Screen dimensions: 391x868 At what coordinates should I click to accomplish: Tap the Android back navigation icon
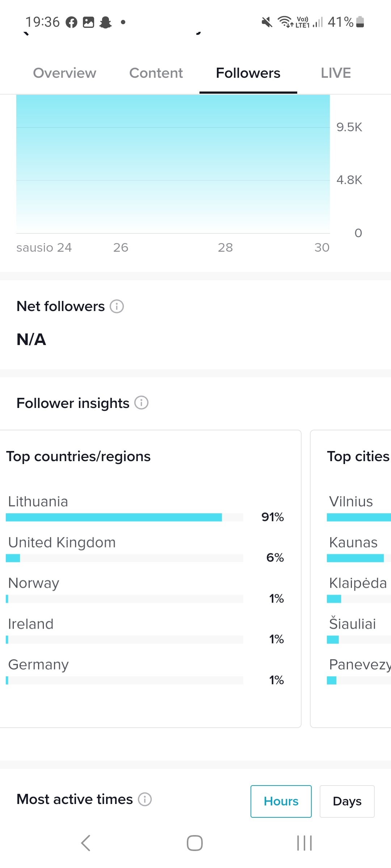(x=86, y=843)
